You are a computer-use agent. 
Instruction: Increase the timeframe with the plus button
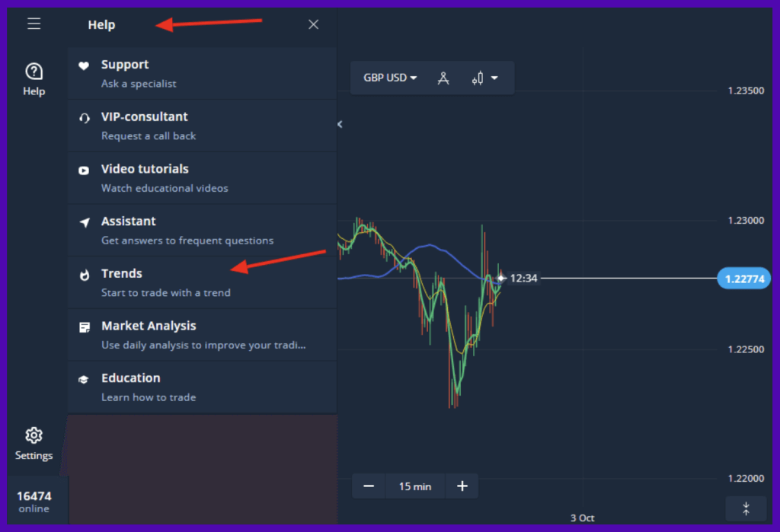click(462, 486)
